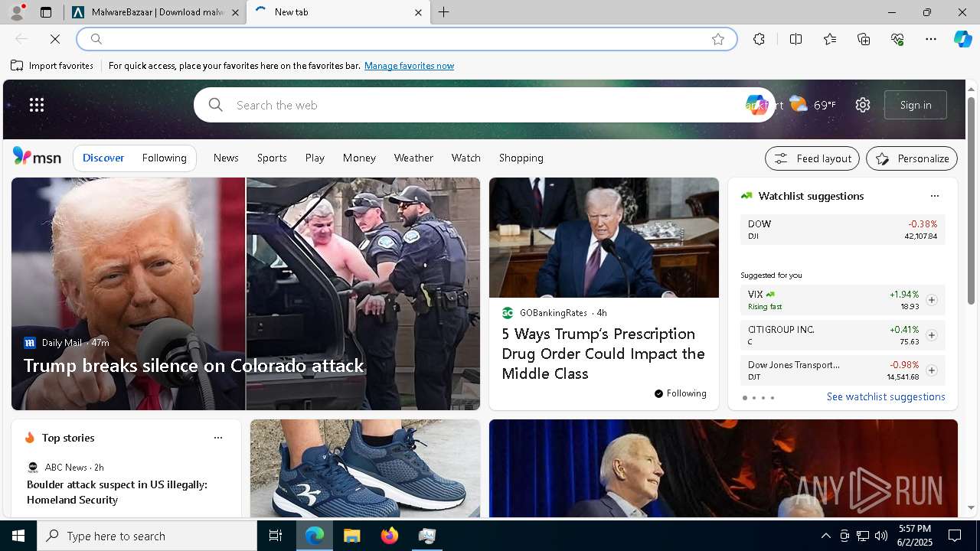Image resolution: width=980 pixels, height=551 pixels.
Task: Close the New tab tab
Action: tap(418, 12)
